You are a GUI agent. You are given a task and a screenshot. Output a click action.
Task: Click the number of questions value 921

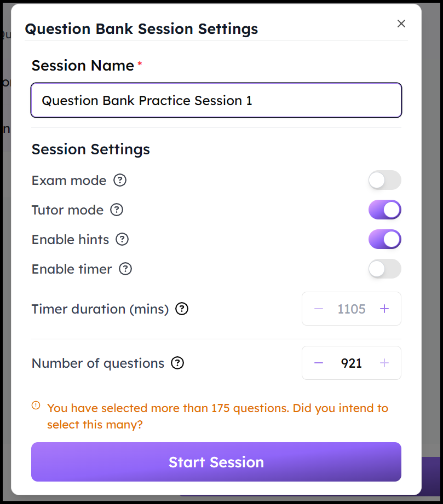(352, 363)
